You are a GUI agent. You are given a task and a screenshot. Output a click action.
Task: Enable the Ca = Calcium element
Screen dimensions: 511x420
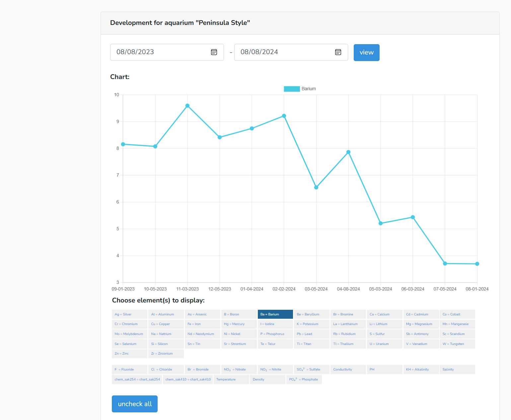pos(384,314)
